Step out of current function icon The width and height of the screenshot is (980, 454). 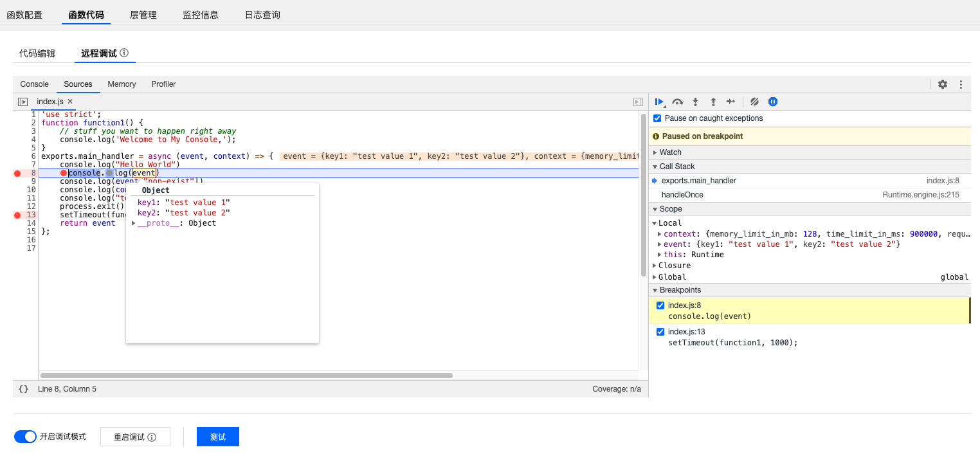(x=713, y=102)
